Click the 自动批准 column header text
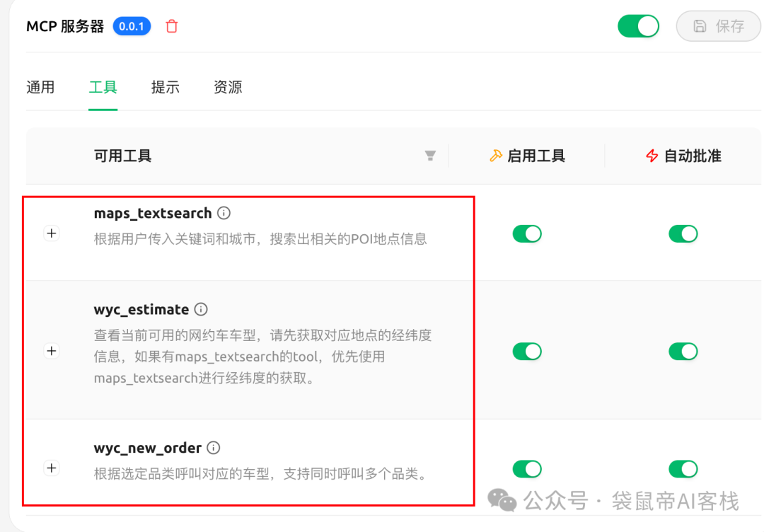The image size is (764, 532). [x=693, y=156]
